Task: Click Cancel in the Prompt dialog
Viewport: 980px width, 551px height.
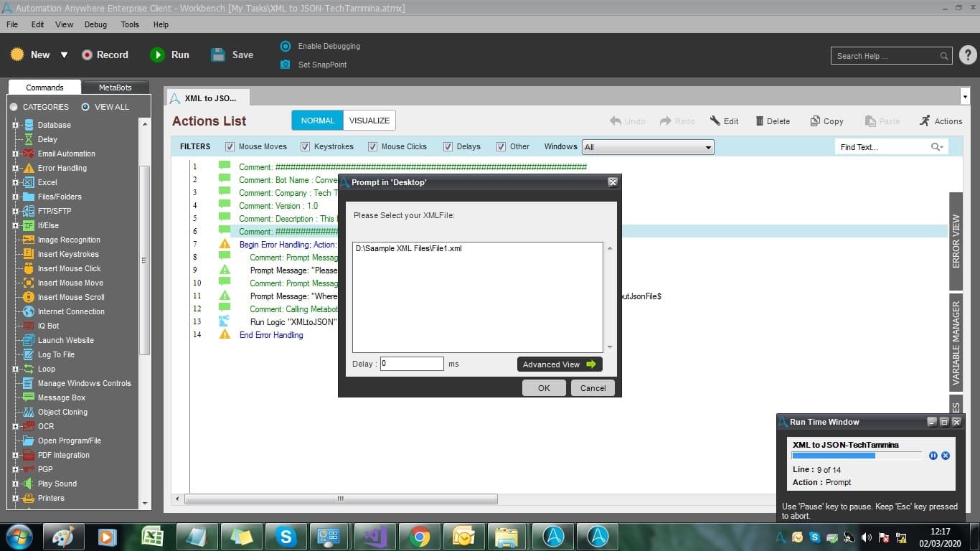Action: [593, 388]
